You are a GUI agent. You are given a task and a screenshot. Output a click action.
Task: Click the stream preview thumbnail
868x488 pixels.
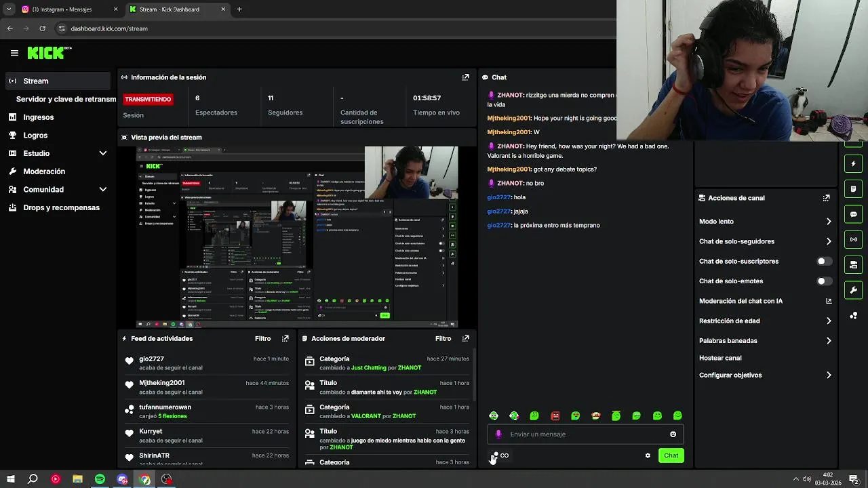[x=297, y=237]
